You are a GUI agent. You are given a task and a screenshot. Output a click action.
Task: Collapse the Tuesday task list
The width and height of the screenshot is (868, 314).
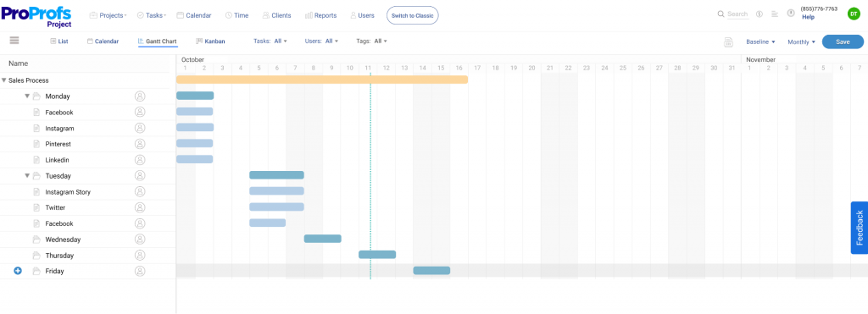tap(27, 176)
